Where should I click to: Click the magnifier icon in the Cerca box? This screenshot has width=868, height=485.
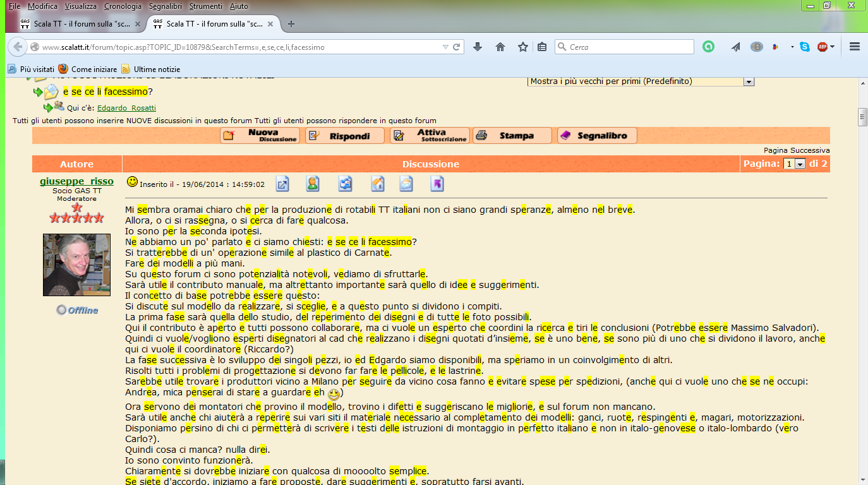(562, 47)
